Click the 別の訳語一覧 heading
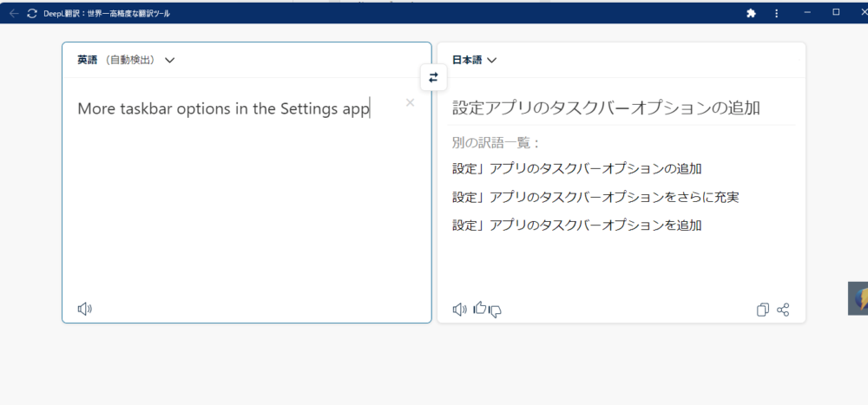This screenshot has width=868, height=405. [496, 143]
